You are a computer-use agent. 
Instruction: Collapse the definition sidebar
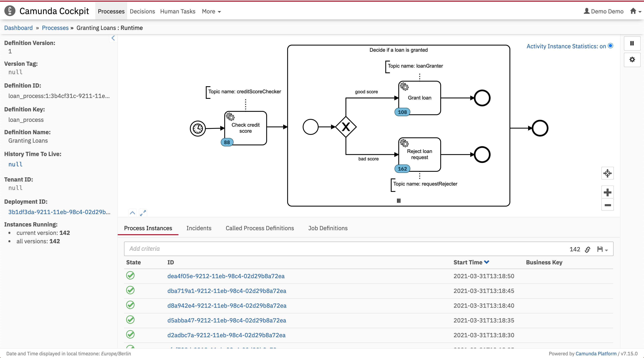pyautogui.click(x=113, y=38)
